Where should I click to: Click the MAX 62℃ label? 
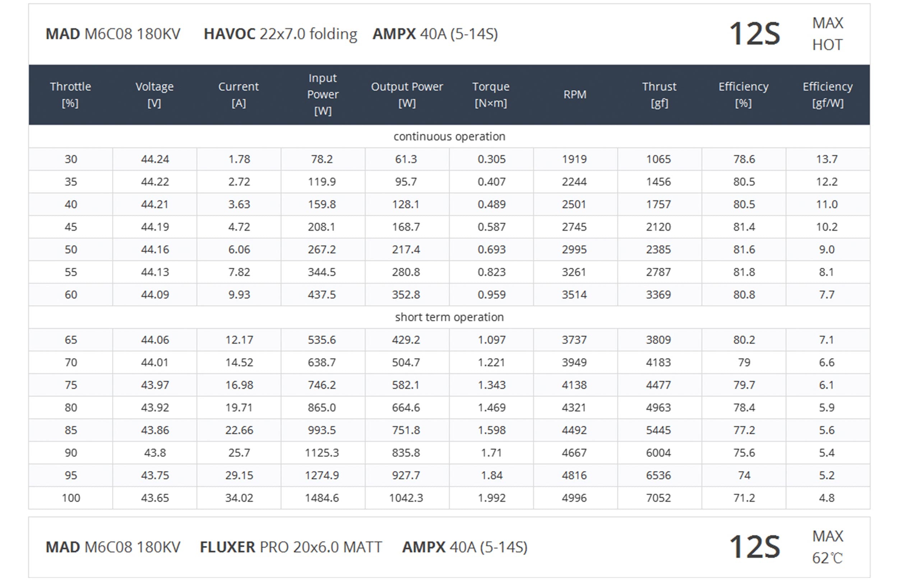[x=827, y=547]
